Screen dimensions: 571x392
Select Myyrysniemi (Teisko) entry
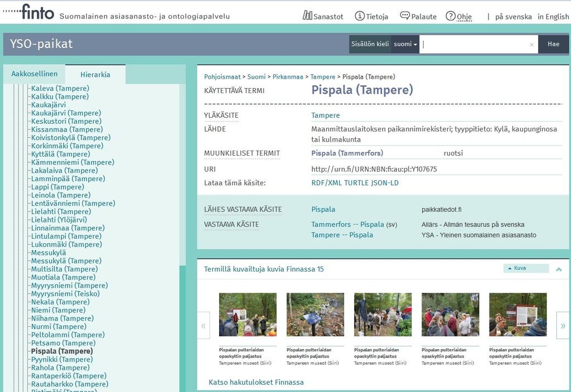(65, 294)
